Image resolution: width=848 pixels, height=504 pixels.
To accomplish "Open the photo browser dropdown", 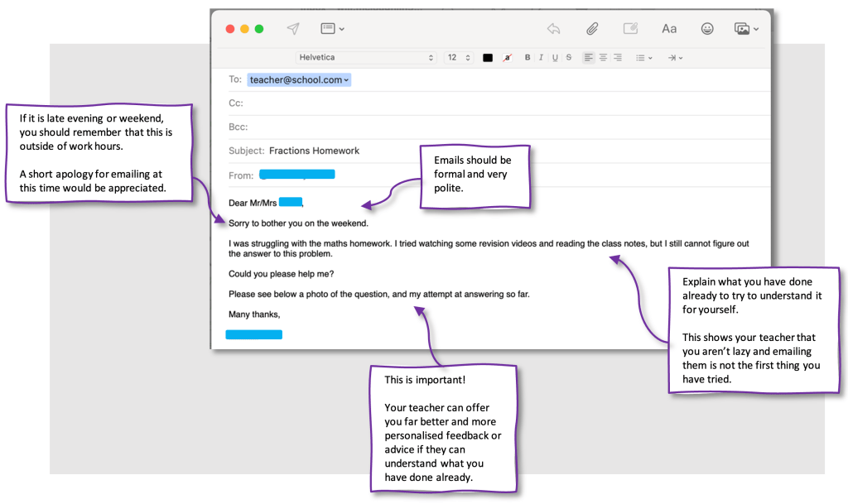I will tap(746, 29).
